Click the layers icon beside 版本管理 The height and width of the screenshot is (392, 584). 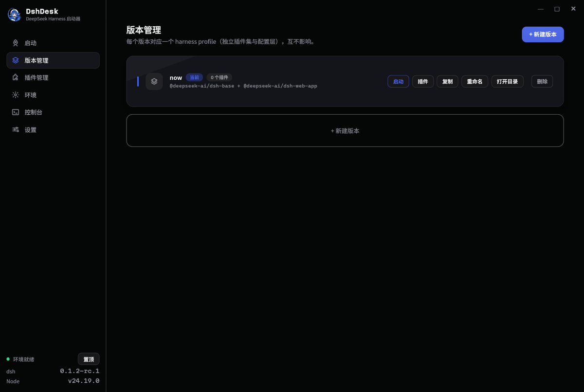[16, 60]
